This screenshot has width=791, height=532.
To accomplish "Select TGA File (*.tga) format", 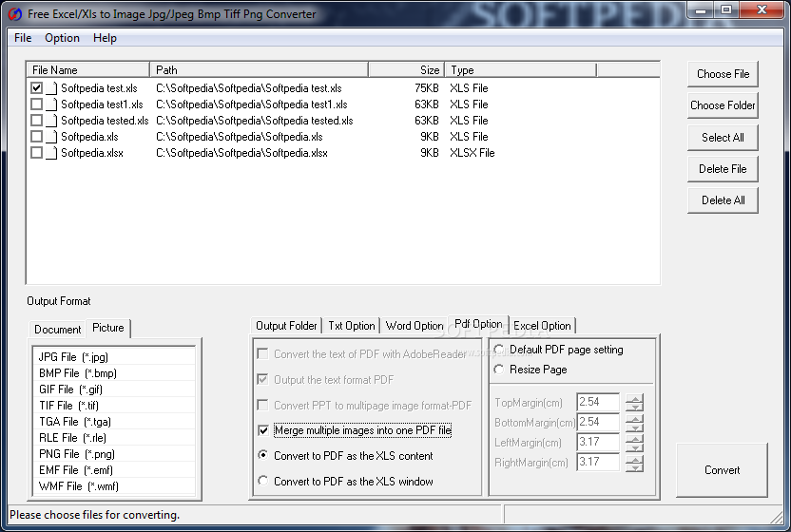I will 114,422.
